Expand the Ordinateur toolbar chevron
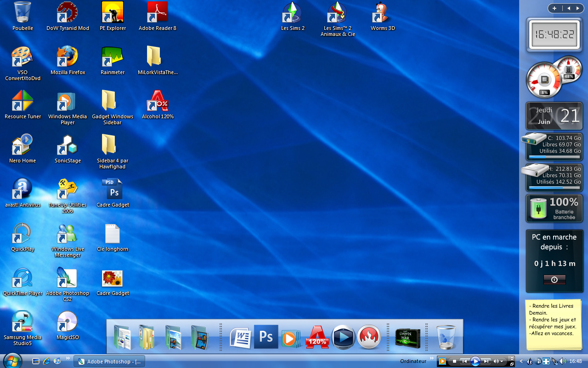 click(432, 358)
